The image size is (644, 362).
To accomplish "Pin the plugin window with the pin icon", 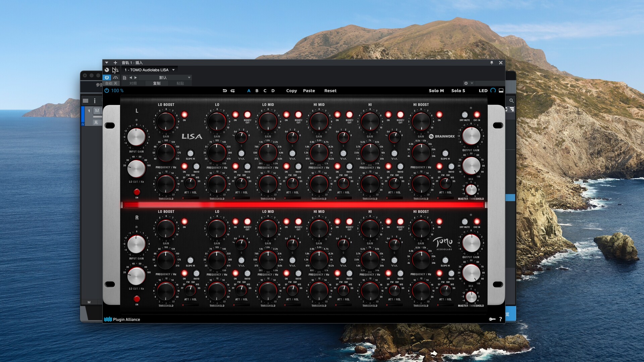I will [492, 63].
